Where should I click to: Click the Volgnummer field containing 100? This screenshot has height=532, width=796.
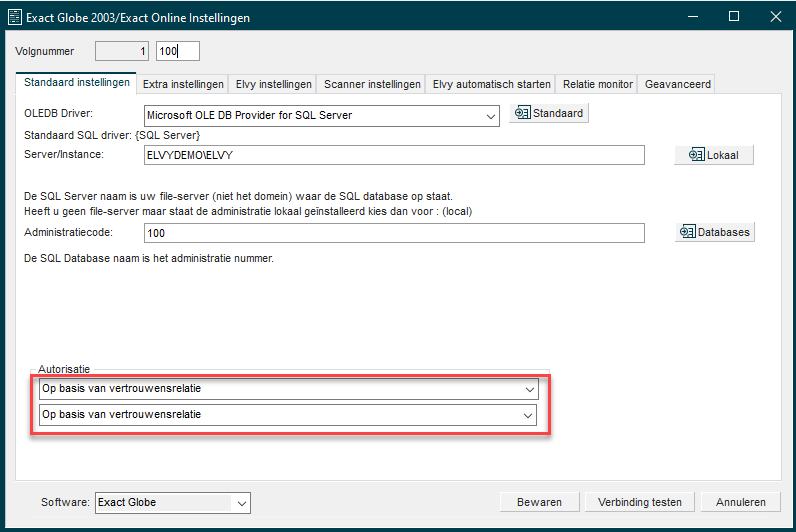click(178, 51)
